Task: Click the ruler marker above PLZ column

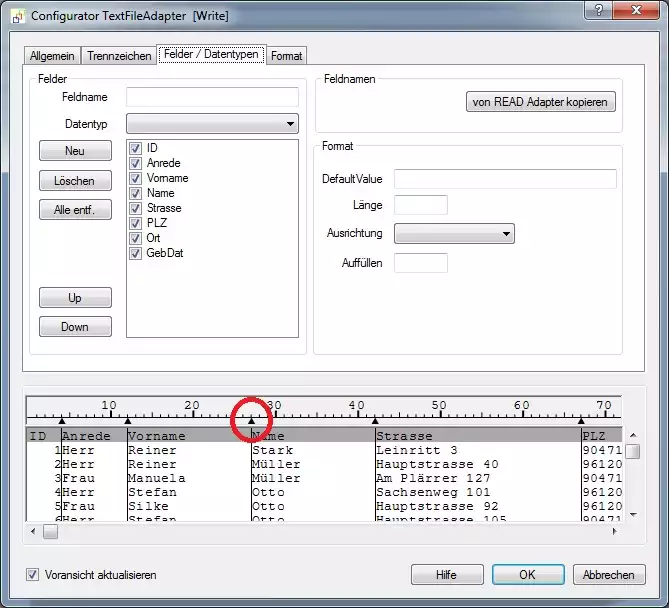Action: [x=581, y=420]
